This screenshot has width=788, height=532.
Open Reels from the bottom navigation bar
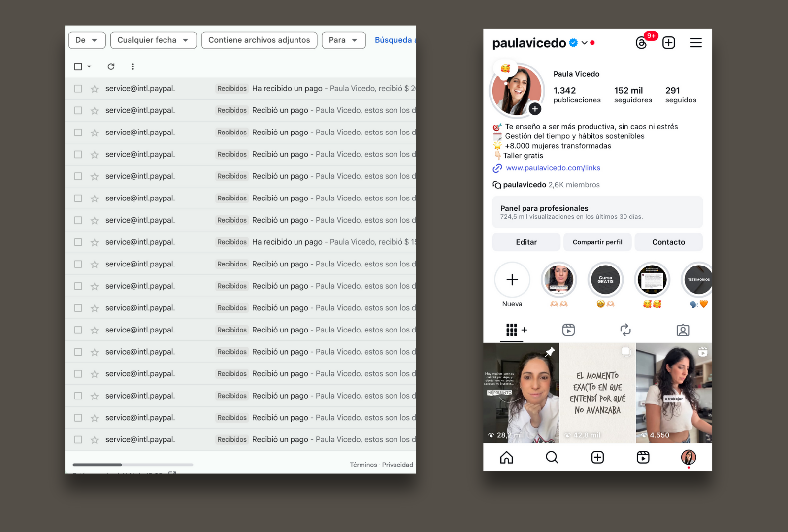[x=643, y=458]
